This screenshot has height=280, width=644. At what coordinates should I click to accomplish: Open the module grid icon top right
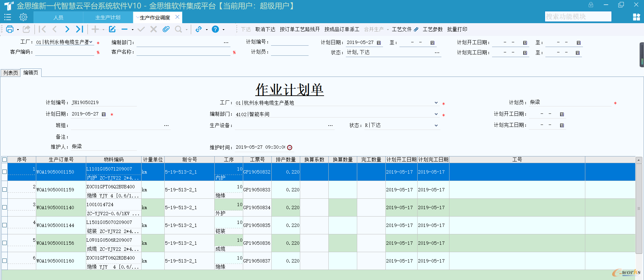tap(636, 17)
